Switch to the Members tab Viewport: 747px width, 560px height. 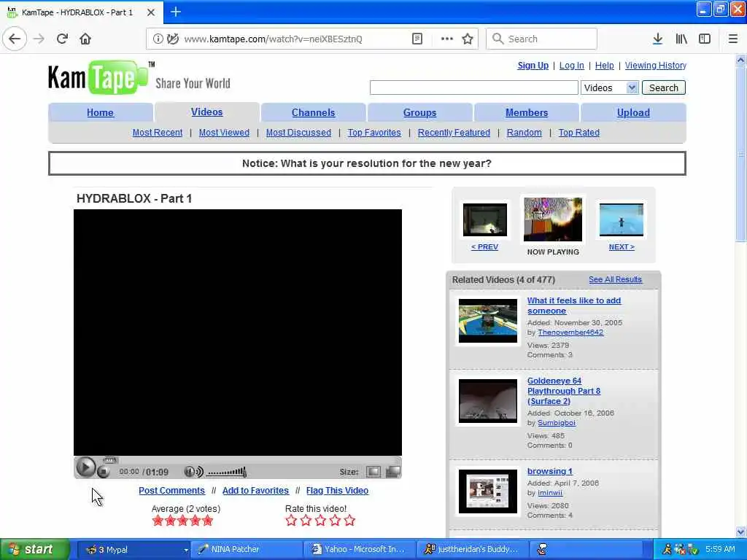pos(527,113)
